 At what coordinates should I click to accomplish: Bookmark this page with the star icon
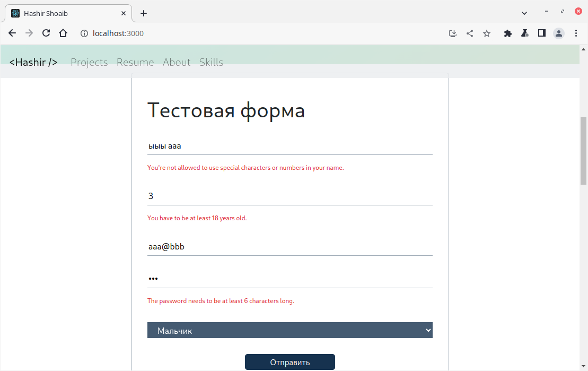[x=487, y=33]
